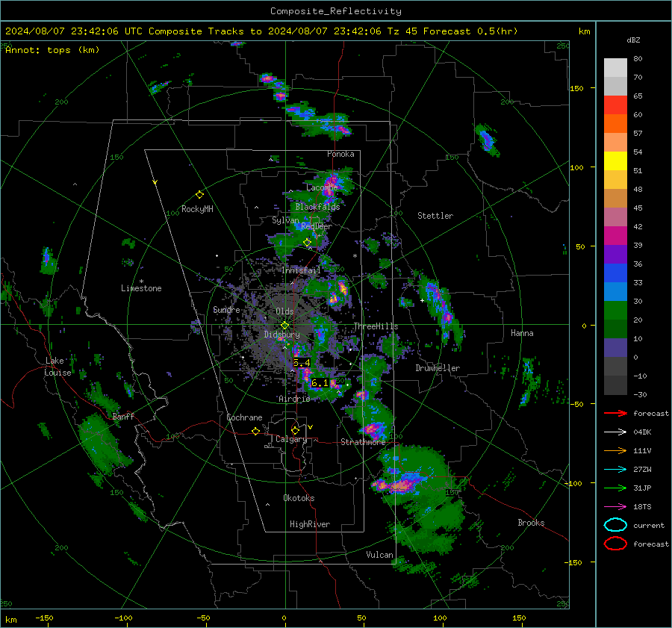
Task: Click the yellow diamond marker above Calgary
Action: 295,430
